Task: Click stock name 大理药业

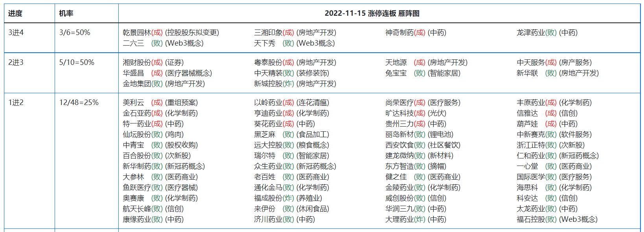Action: click(x=399, y=219)
